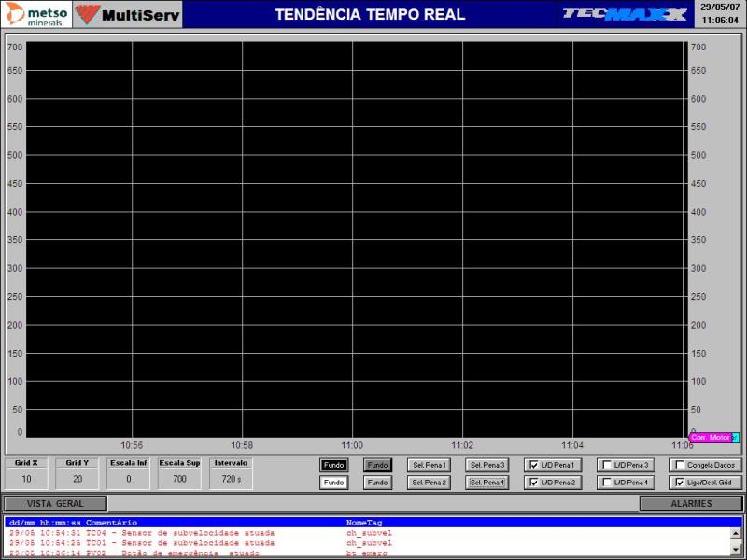Enable the L/D Pena 4 checkbox

point(607,483)
